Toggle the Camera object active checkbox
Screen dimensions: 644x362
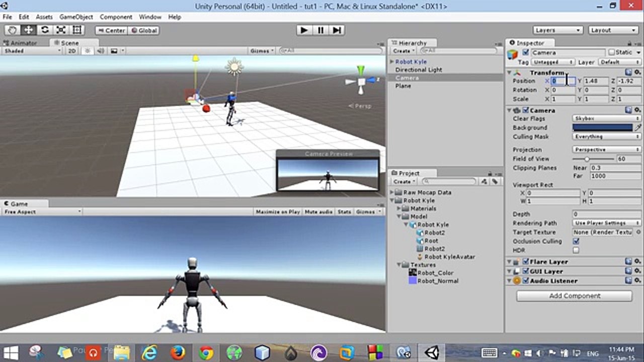[526, 52]
